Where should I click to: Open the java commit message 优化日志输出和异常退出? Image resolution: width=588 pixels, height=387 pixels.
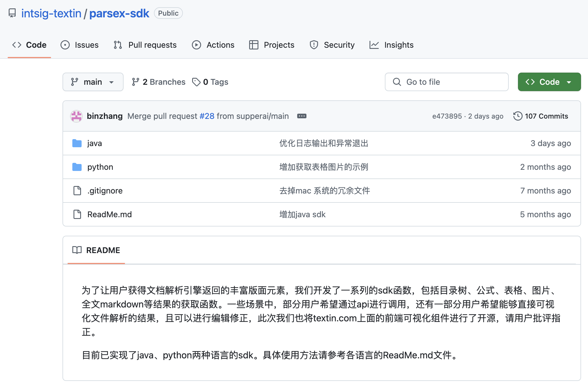click(x=324, y=143)
